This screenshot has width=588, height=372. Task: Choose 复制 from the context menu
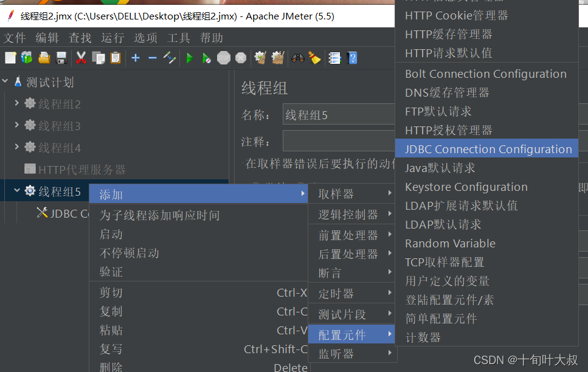coord(198,311)
